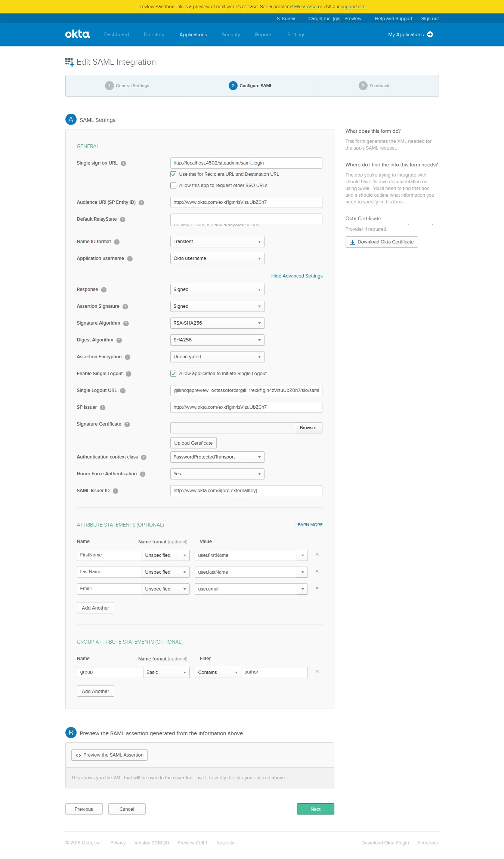The height and width of the screenshot is (859, 504).
Task: Click the Cancel button
Action: pos(127,809)
